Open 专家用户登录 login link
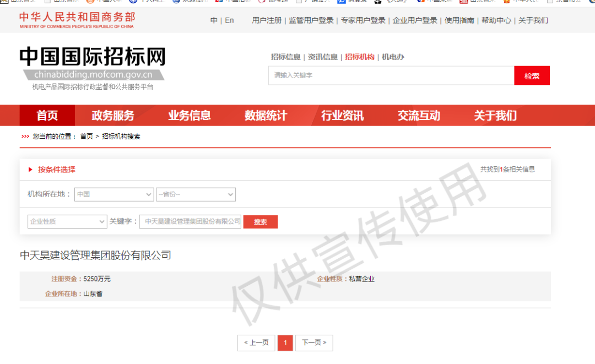The height and width of the screenshot is (364, 595). pyautogui.click(x=363, y=20)
